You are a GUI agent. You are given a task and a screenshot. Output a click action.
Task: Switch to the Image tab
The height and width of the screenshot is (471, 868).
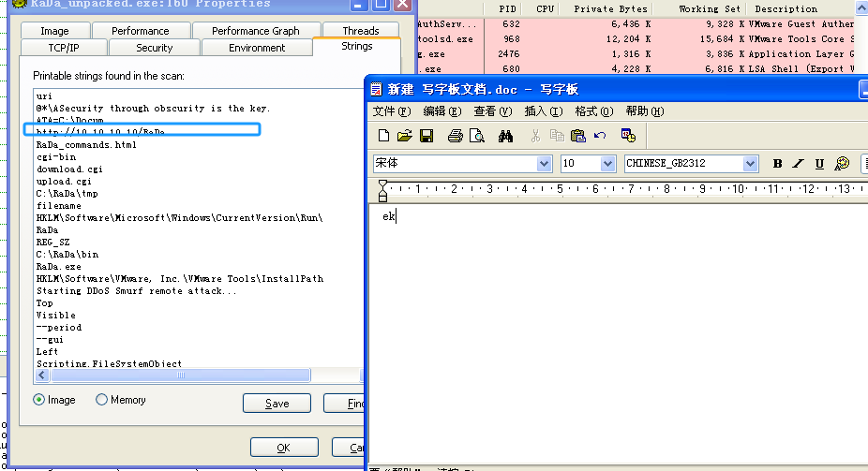tap(54, 31)
